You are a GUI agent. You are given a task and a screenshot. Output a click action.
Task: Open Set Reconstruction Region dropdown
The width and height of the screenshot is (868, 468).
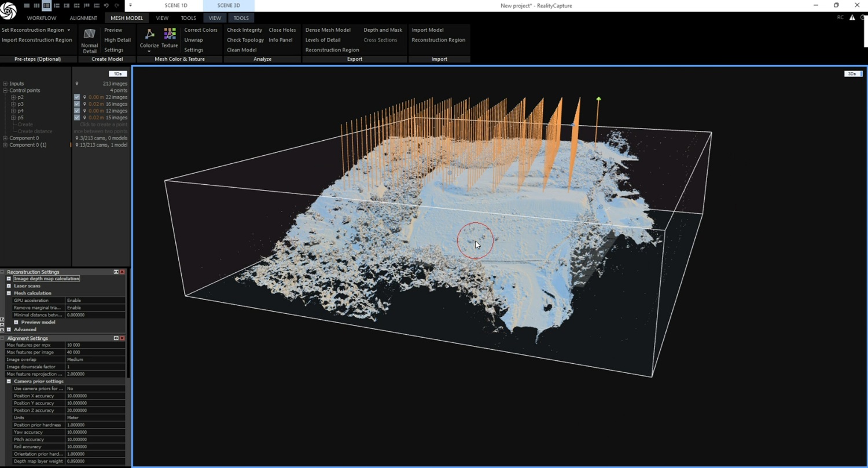point(68,30)
